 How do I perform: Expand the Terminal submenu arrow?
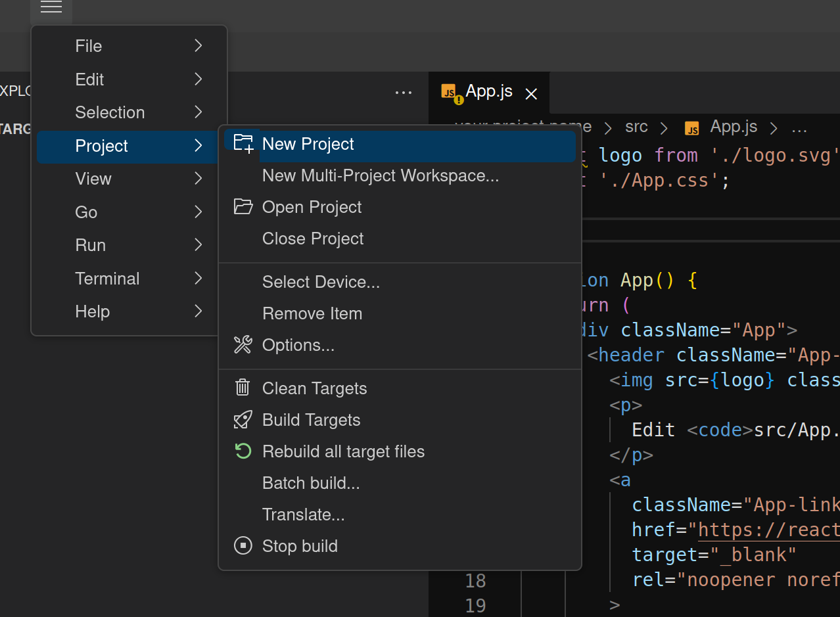pyautogui.click(x=198, y=279)
